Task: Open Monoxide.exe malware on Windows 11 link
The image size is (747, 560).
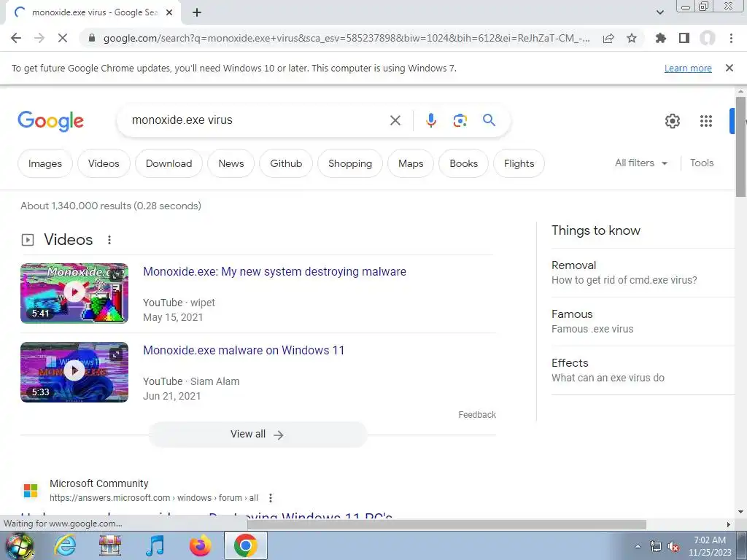Action: 244,350
